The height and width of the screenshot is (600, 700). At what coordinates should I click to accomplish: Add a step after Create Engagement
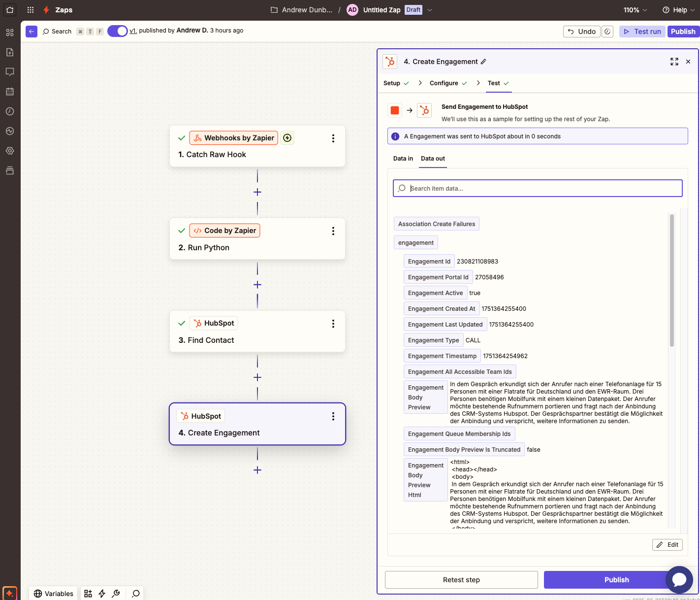pos(257,470)
